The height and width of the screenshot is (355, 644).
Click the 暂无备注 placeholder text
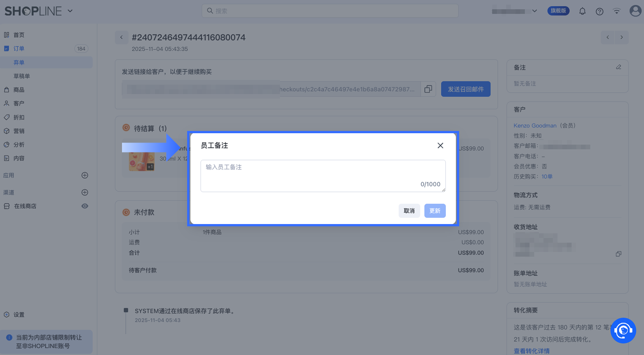(525, 84)
